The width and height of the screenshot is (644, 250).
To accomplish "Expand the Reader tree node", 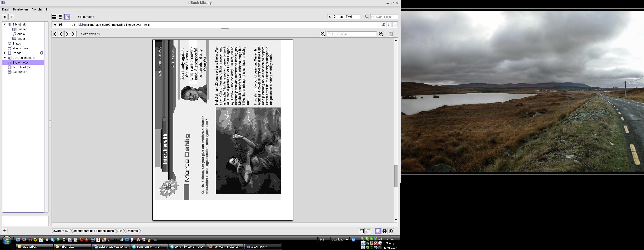I will pos(5,53).
